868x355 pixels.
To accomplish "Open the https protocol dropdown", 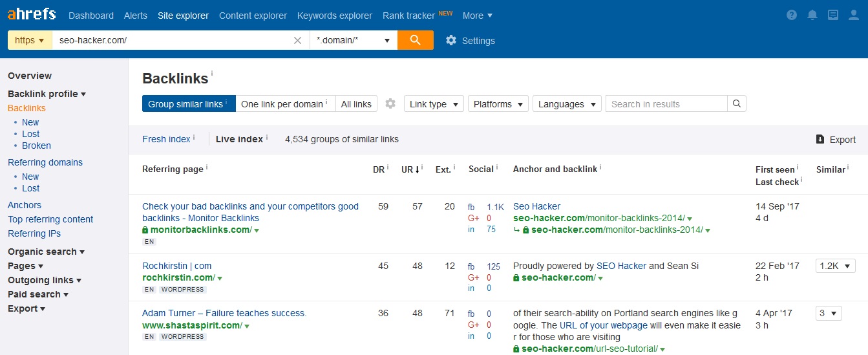I will pos(29,40).
